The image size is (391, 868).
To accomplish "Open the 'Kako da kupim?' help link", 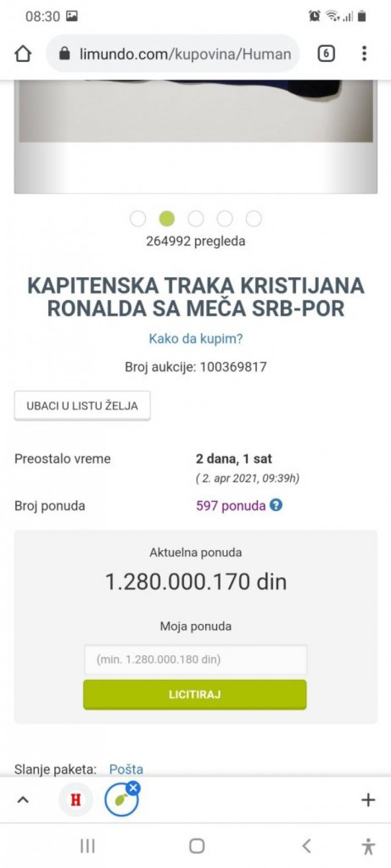I will [x=195, y=339].
